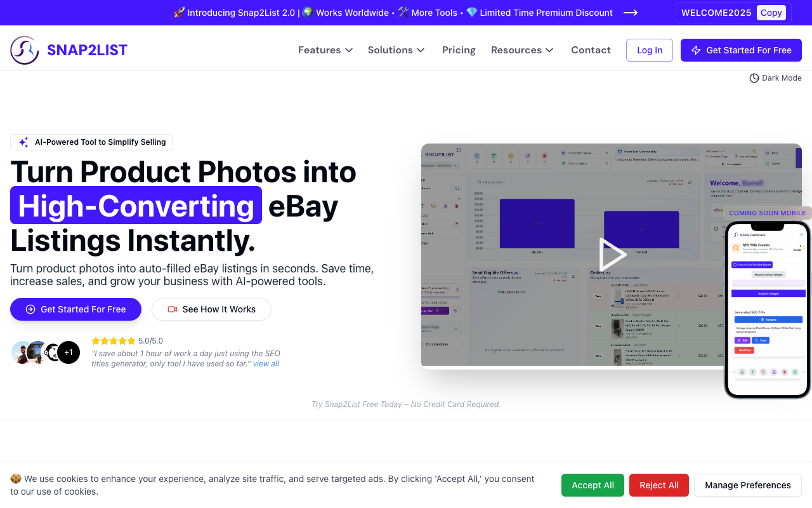
Task: Copy the WELCOME2025 promo code
Action: pos(771,13)
